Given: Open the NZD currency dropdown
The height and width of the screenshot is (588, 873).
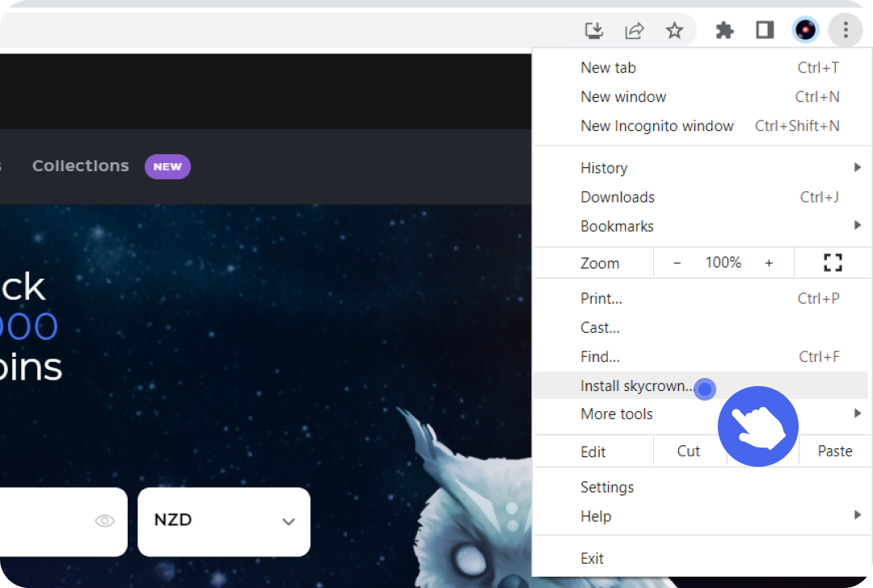Looking at the screenshot, I should click(x=224, y=522).
